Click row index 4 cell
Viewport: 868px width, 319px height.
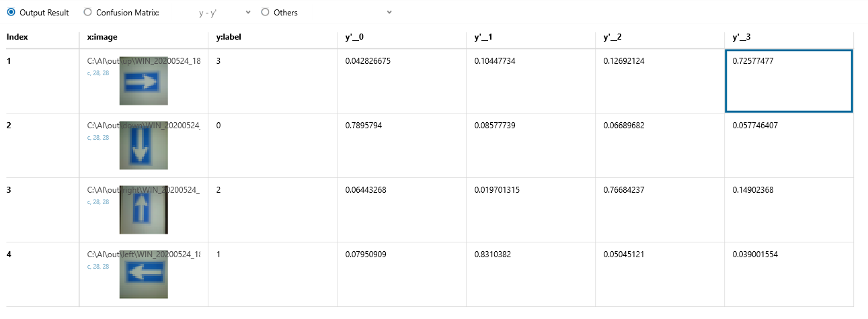click(40, 274)
